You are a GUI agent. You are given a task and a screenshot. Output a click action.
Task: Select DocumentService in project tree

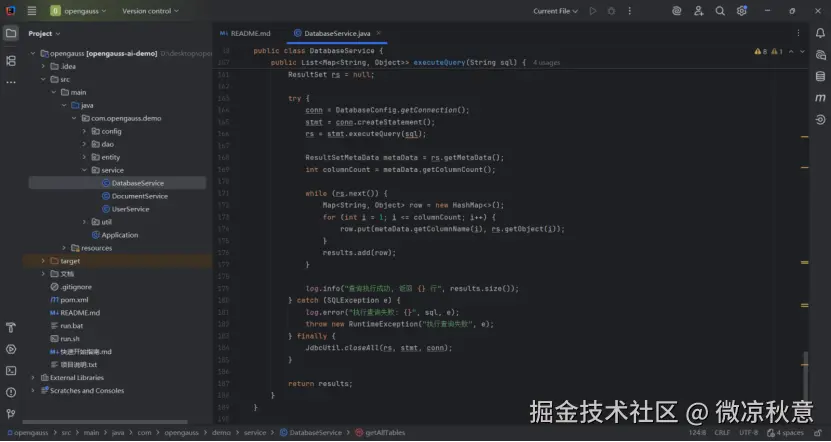(135, 196)
